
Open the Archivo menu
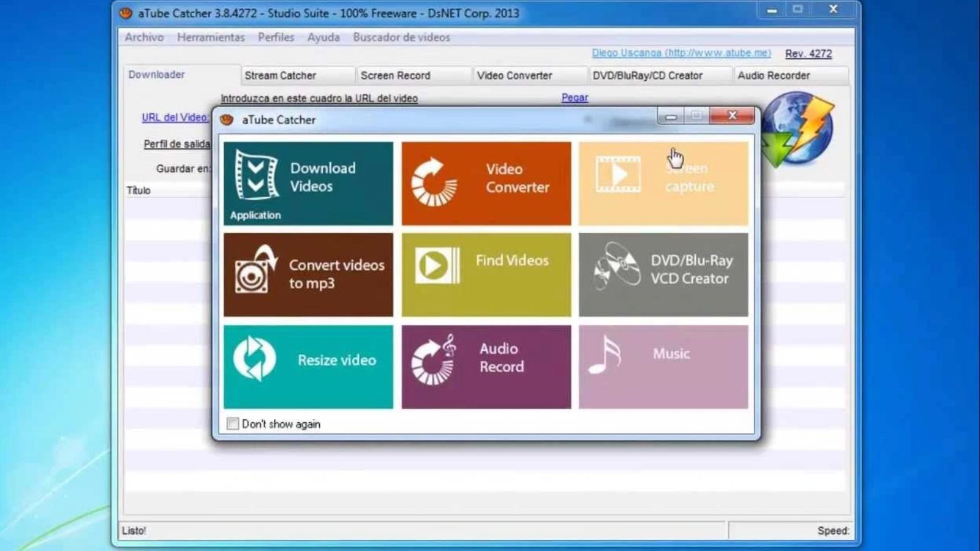pos(144,37)
